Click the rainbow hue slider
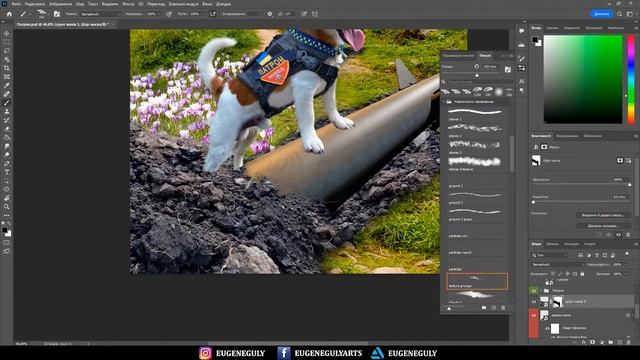The height and width of the screenshot is (360, 640). (x=631, y=79)
